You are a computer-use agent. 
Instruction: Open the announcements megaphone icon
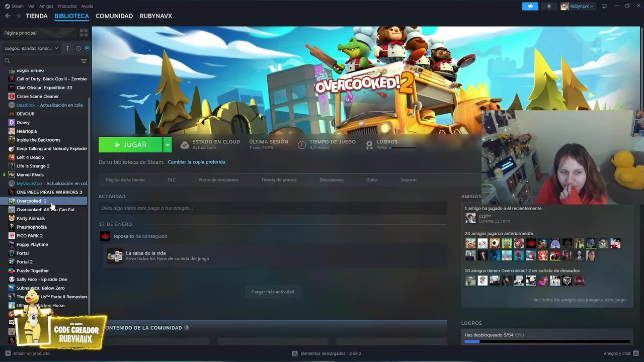point(530,6)
